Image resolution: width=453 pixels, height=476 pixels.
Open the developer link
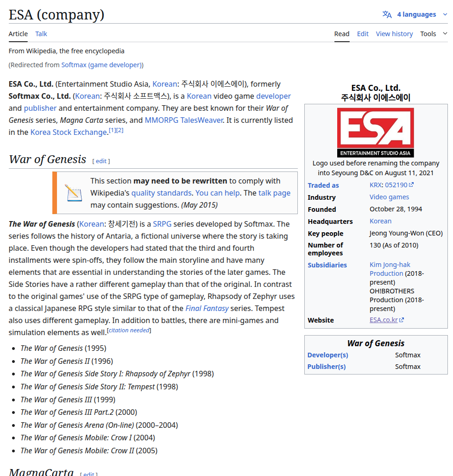[273, 96]
